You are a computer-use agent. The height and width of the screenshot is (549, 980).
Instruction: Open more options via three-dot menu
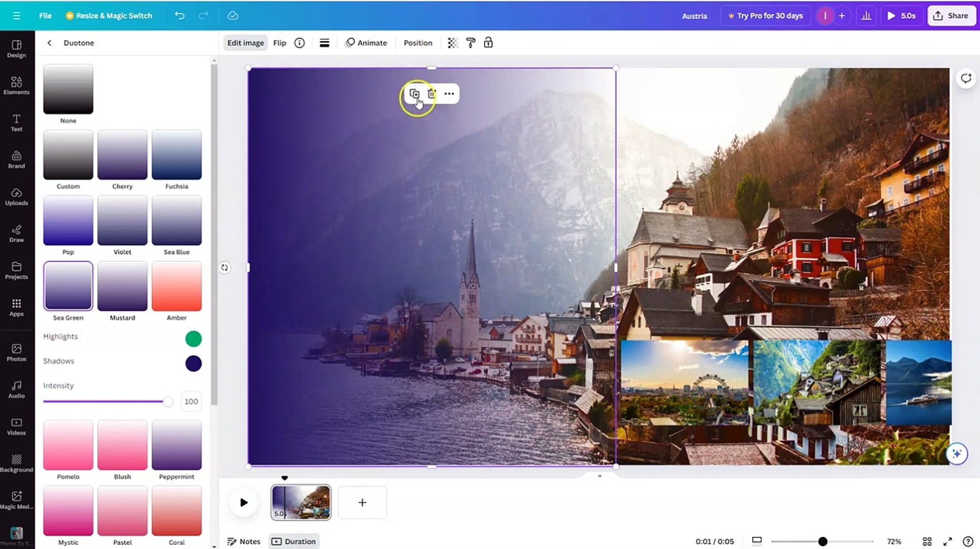pyautogui.click(x=449, y=94)
